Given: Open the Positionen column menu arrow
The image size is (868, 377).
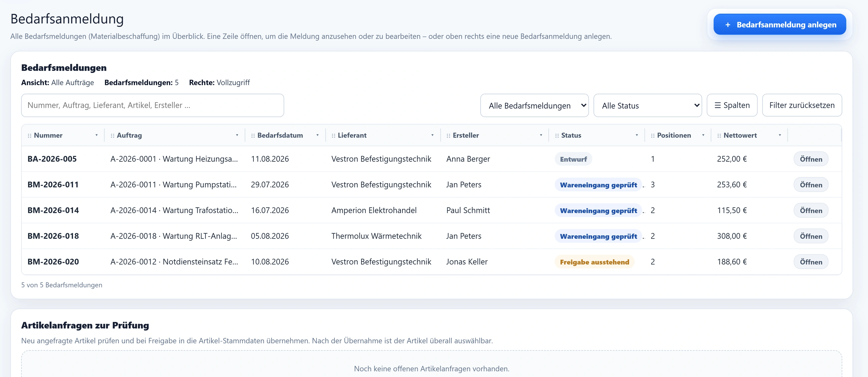Looking at the screenshot, I should coord(703,135).
